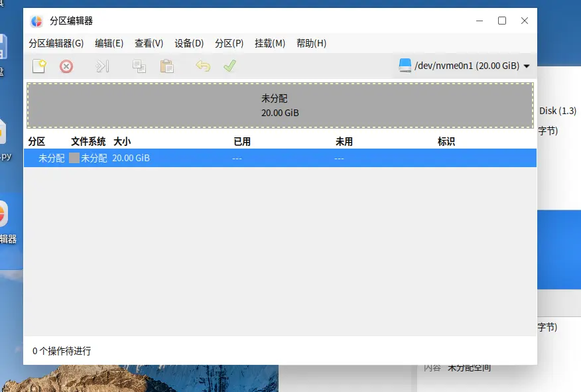Open the 帮助(H) menu

point(311,43)
